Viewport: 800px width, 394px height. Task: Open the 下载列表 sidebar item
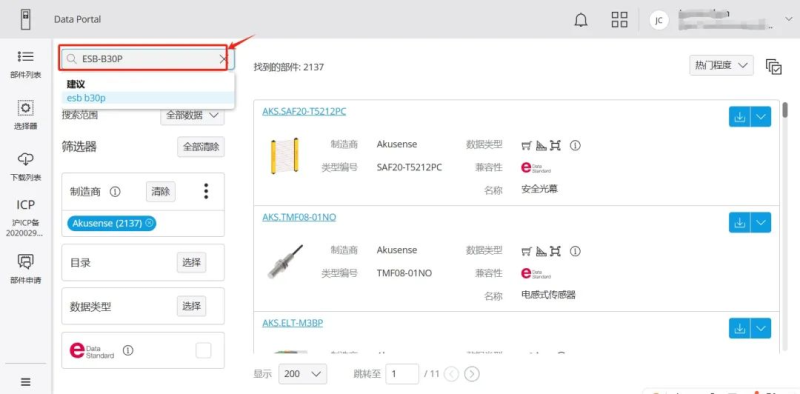pos(26,167)
